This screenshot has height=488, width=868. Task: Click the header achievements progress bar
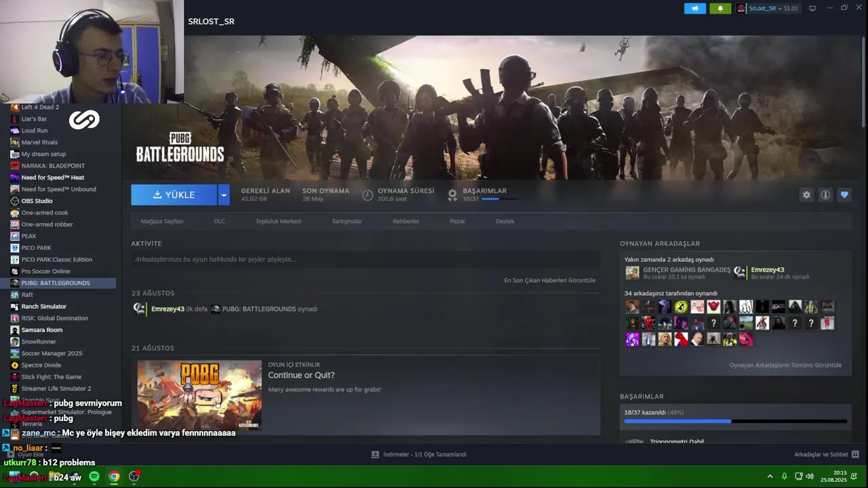tap(499, 199)
